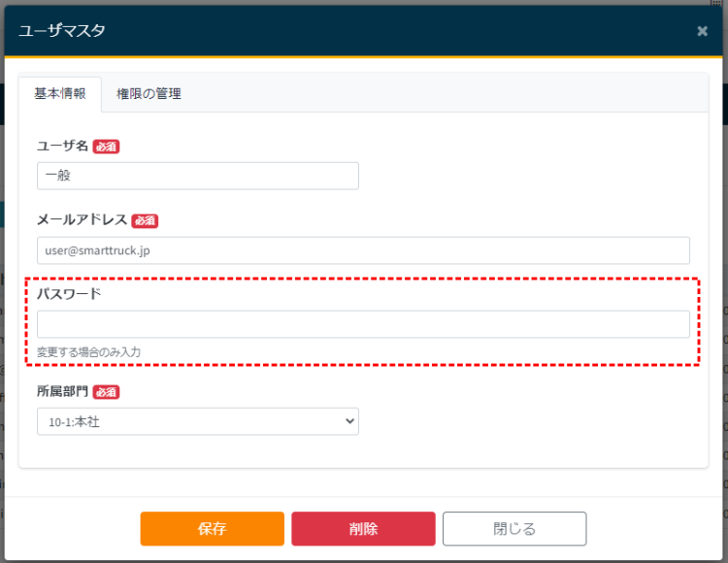The image size is (728, 563).
Task: Click the ユーザ名 text field
Action: pyautogui.click(x=198, y=176)
